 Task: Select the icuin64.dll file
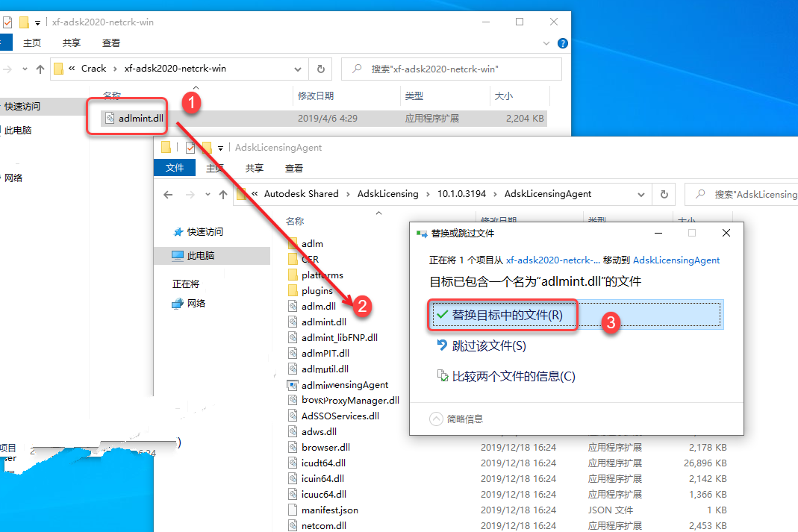tap(322, 479)
